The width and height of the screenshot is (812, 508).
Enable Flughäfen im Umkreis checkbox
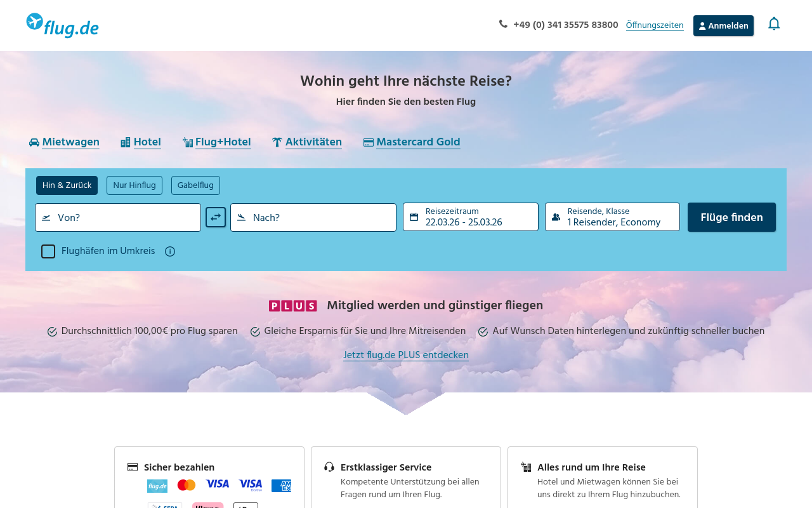coord(48,251)
